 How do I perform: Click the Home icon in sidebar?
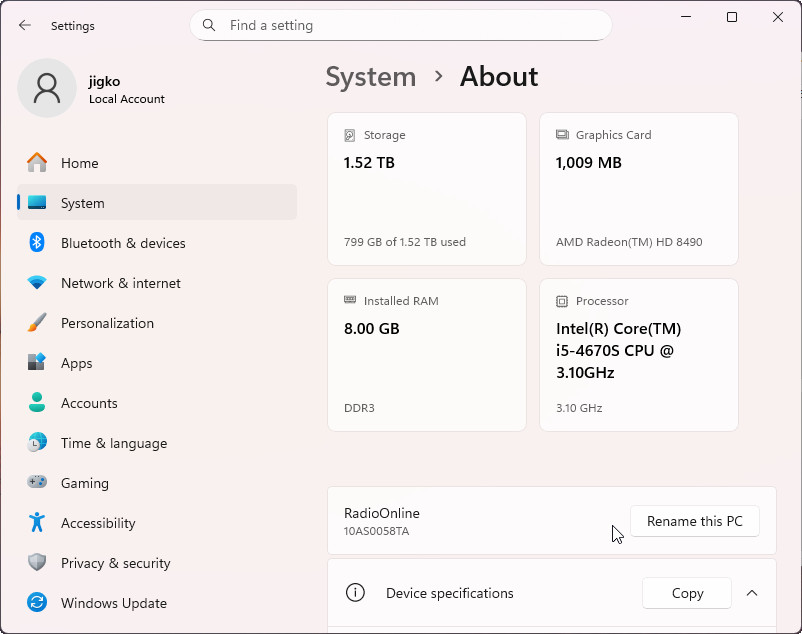click(37, 163)
